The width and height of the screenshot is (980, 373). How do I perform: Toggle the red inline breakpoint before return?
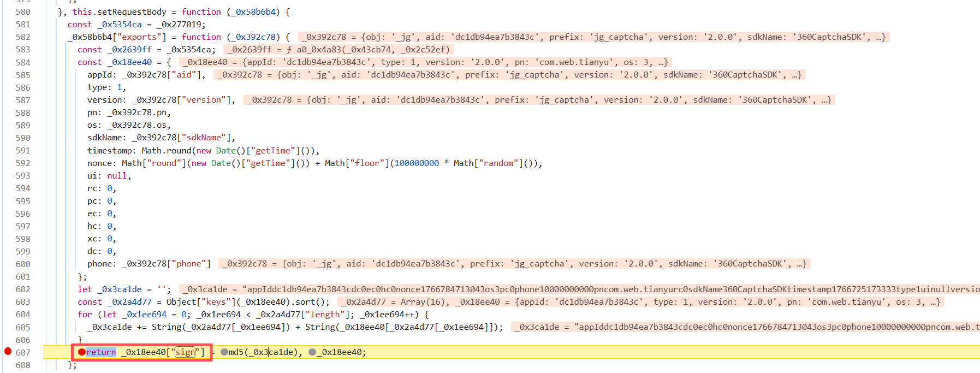point(81,352)
